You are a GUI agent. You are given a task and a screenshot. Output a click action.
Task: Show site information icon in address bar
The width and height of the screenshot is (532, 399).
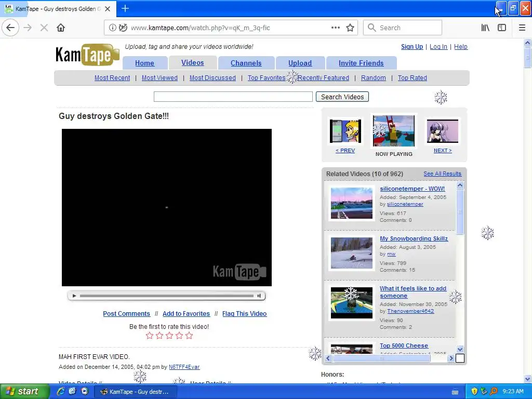[112, 28]
